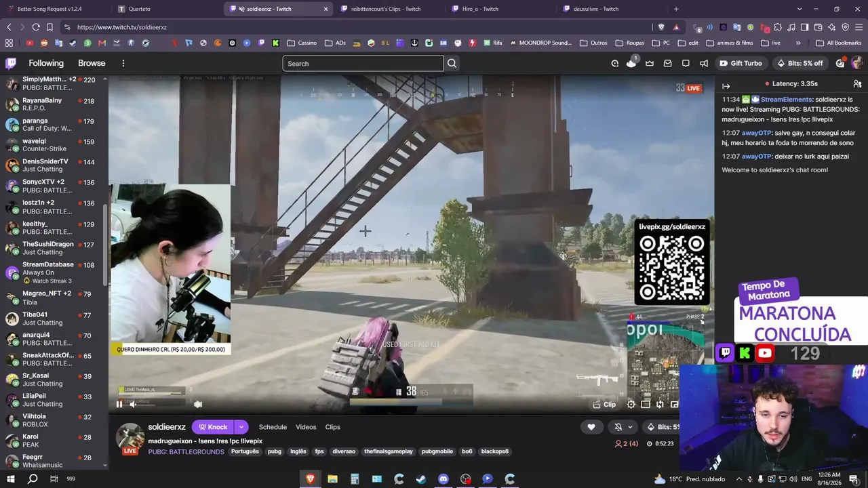Open the Browse page

tap(92, 63)
